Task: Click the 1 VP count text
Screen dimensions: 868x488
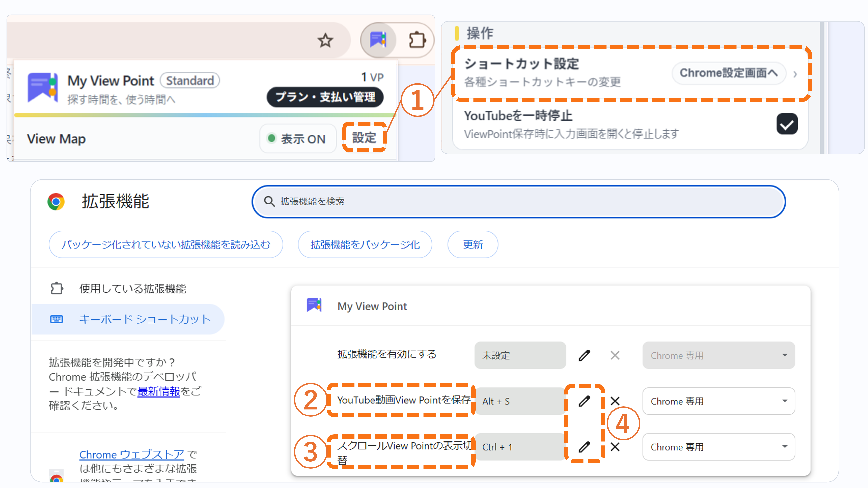Action: (x=372, y=77)
